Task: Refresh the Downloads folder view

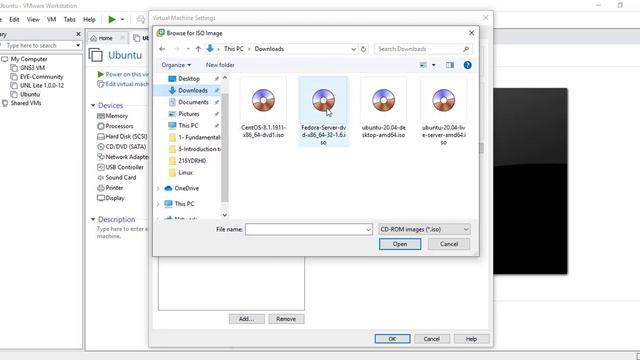Action: point(363,49)
